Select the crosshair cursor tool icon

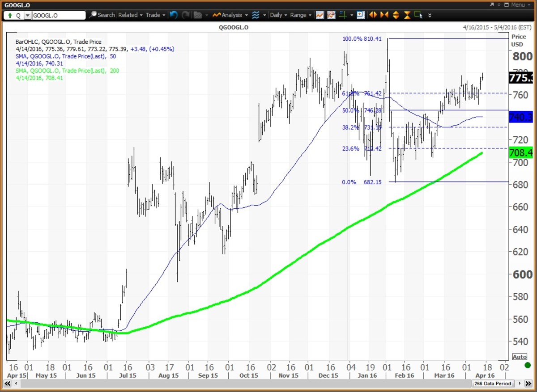point(418,15)
